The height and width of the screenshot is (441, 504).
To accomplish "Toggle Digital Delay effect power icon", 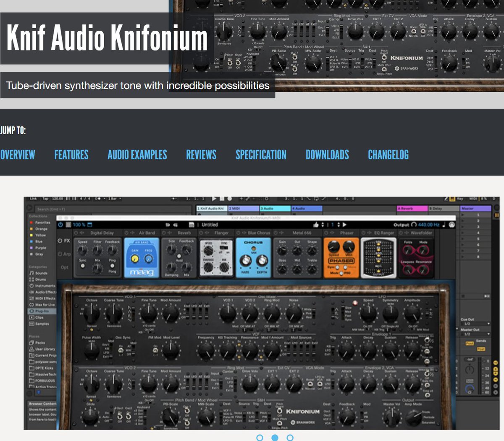I will [76, 233].
